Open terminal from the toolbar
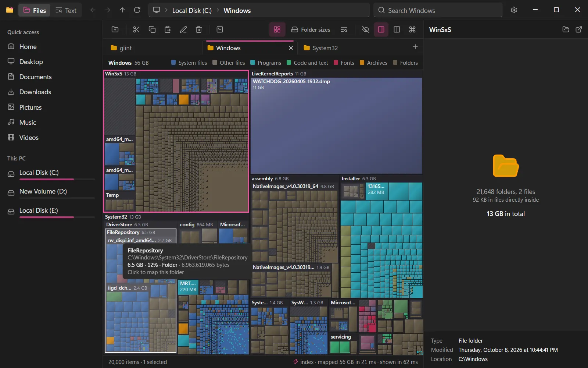The width and height of the screenshot is (588, 368). click(x=220, y=29)
